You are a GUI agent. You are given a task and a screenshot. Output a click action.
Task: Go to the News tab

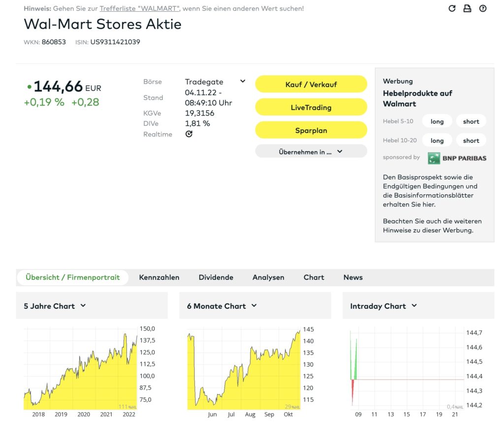click(353, 277)
